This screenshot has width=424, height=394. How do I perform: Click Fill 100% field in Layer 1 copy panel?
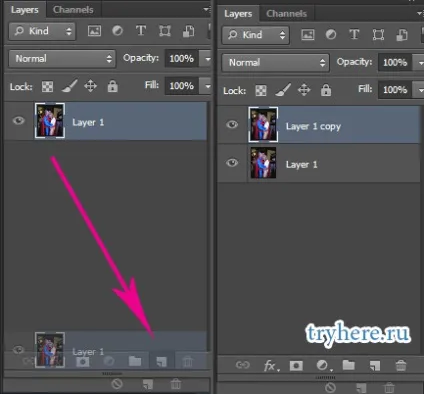395,90
